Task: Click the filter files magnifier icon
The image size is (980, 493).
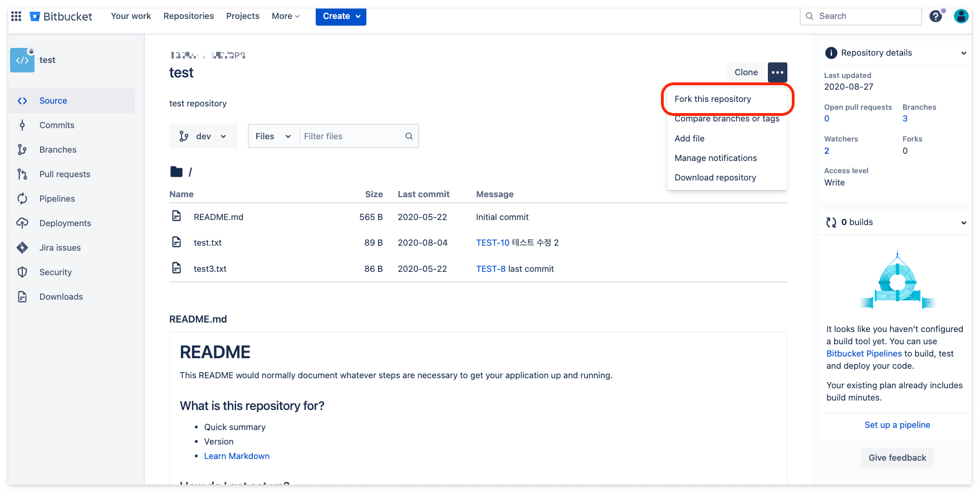Action: click(409, 136)
